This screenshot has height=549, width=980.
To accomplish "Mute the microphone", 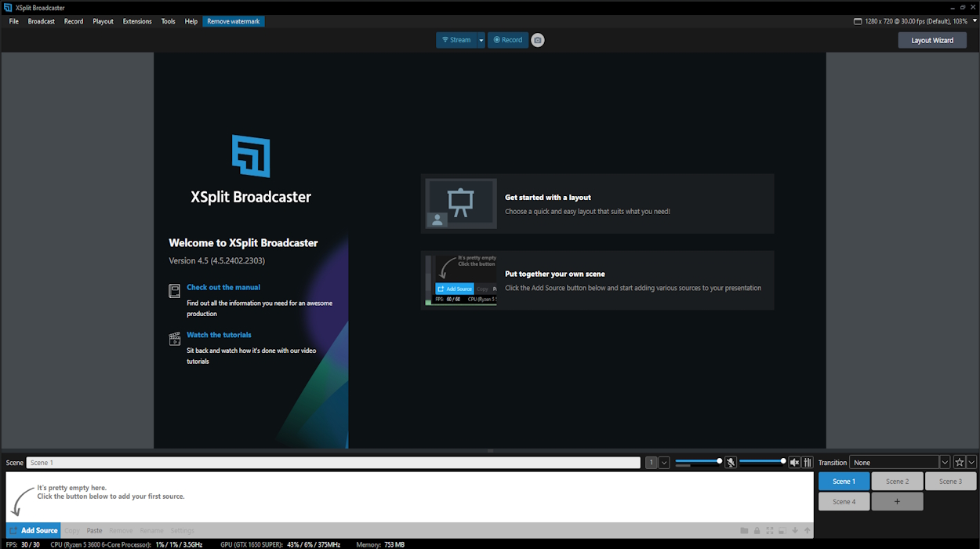I will [730, 462].
